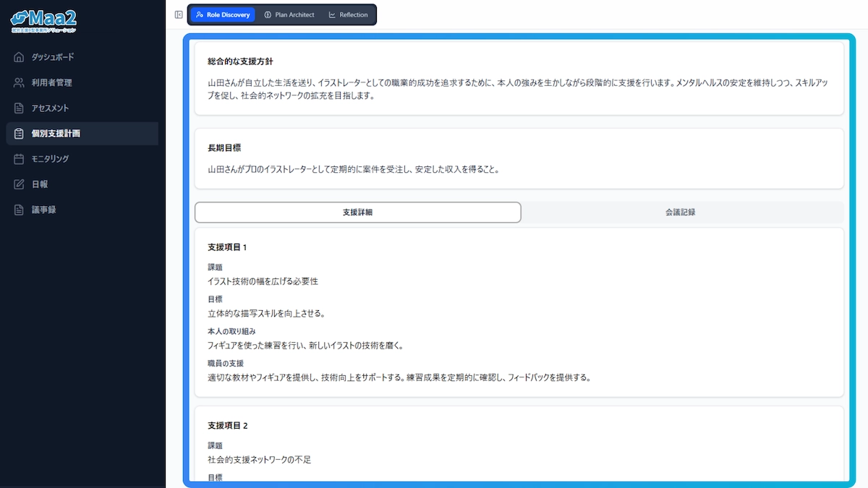Click the clipboard icon beside 個別支援計画
The height and width of the screenshot is (488, 868).
(18, 133)
